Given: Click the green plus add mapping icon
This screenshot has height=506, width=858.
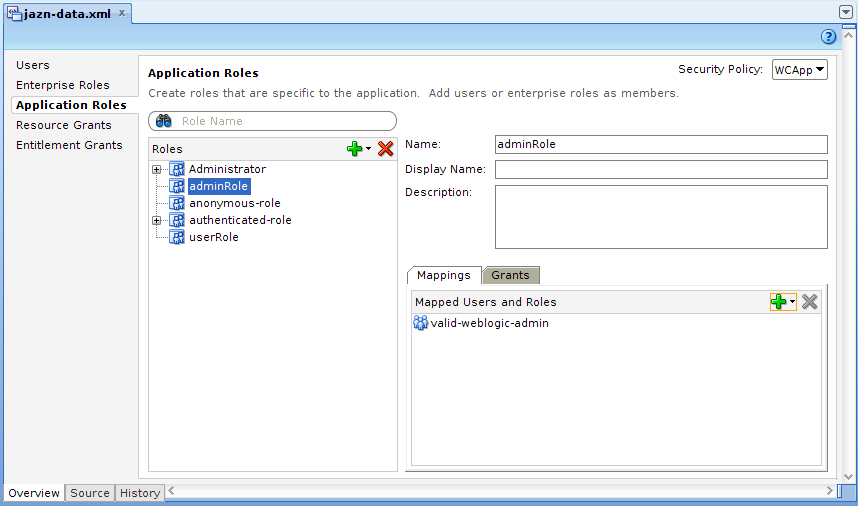Looking at the screenshot, I should pyautogui.click(x=778, y=302).
